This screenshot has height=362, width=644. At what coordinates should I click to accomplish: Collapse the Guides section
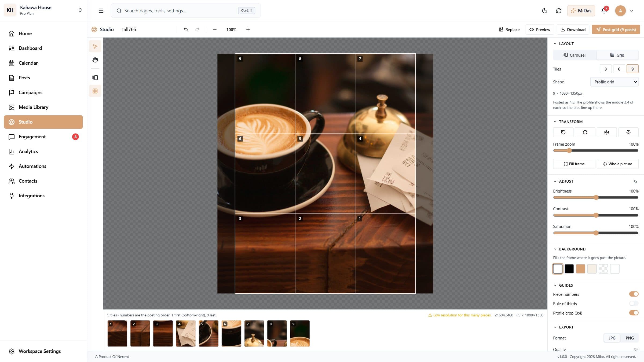coord(563,285)
